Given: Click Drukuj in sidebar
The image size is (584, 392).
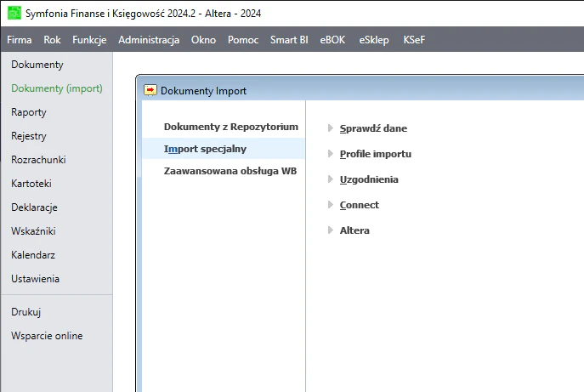Looking at the screenshot, I should 26,312.
